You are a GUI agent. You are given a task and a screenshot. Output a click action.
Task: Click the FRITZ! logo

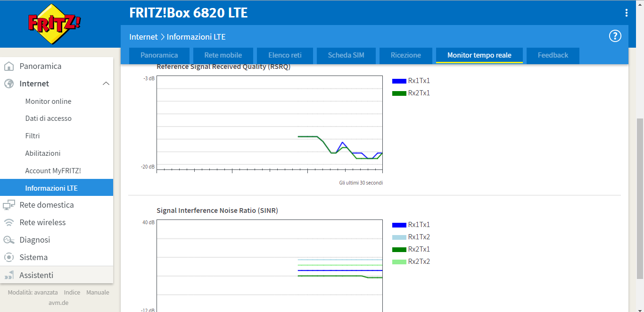pos(54,24)
